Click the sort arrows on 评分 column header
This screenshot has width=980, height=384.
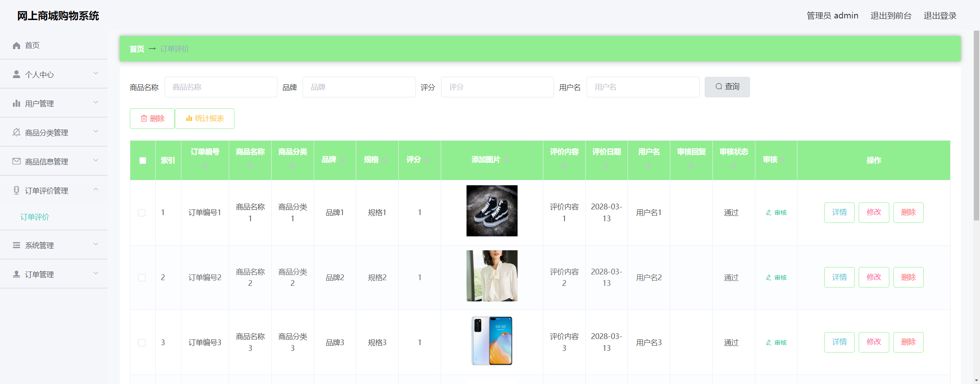click(x=427, y=160)
